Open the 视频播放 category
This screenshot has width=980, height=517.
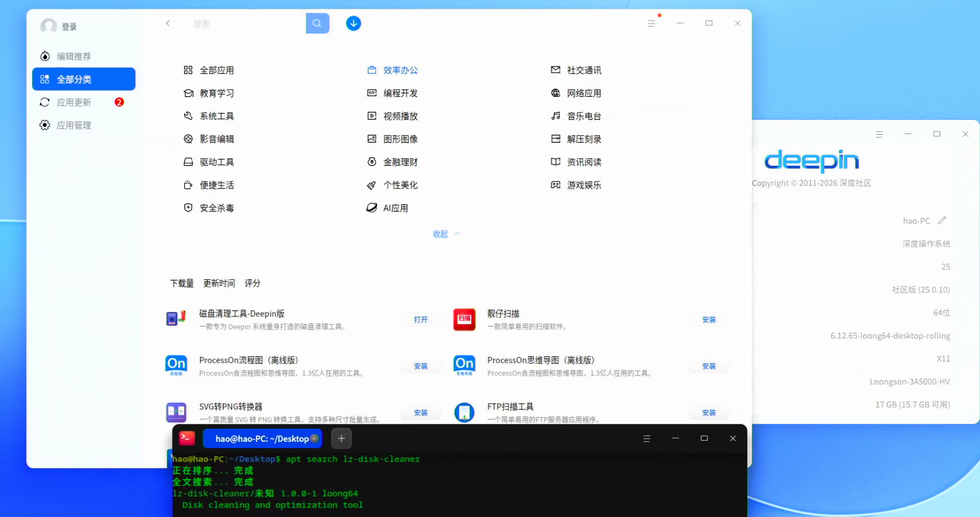393,116
